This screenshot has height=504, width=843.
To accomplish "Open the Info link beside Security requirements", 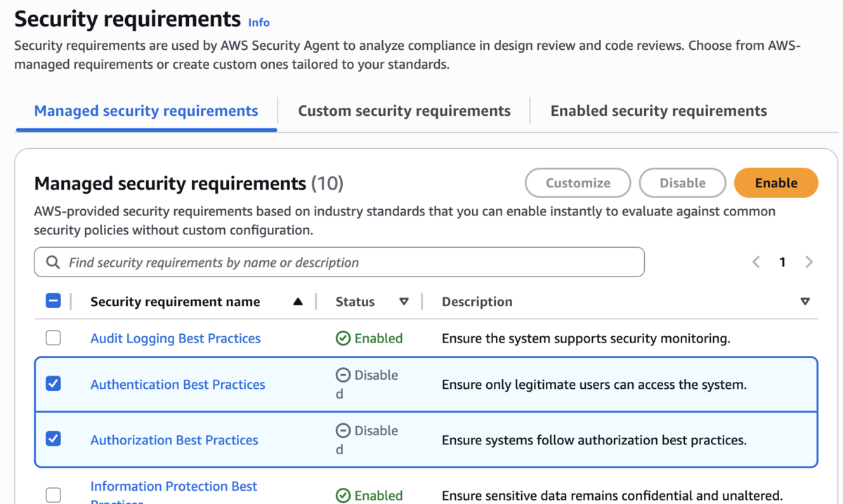I will tap(259, 22).
